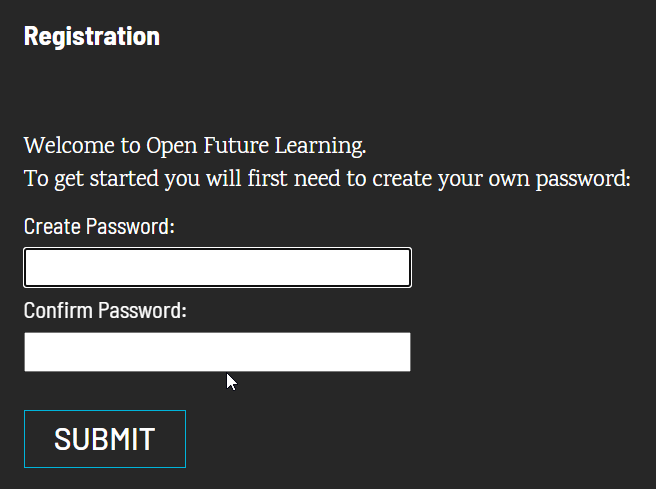Image resolution: width=656 pixels, height=489 pixels.
Task: Click the "To get started" instruction line
Action: tap(327, 180)
